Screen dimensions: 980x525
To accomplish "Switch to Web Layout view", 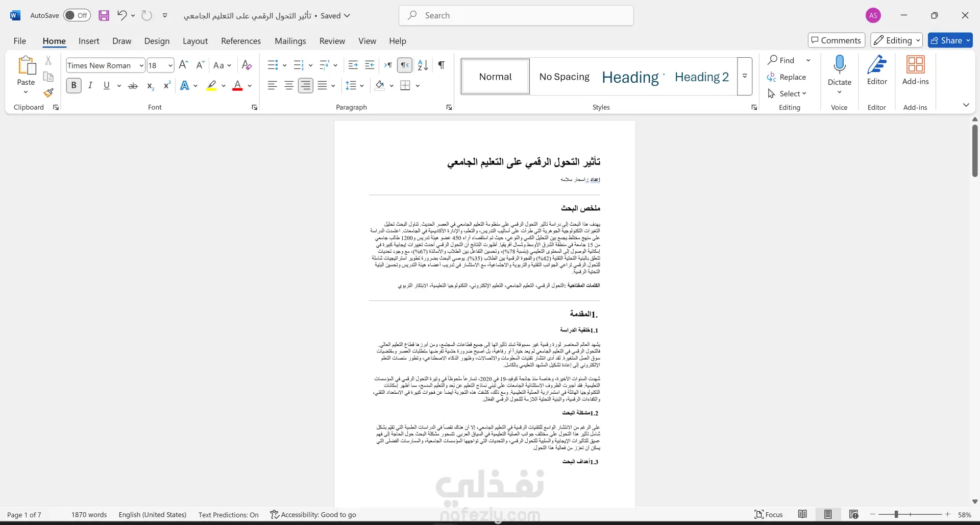I will coord(853,514).
